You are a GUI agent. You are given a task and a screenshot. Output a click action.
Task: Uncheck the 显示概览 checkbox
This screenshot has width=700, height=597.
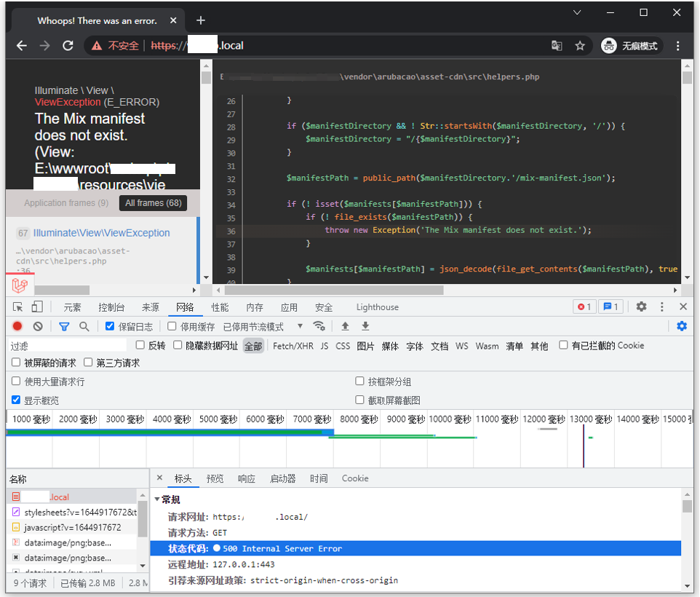16,400
